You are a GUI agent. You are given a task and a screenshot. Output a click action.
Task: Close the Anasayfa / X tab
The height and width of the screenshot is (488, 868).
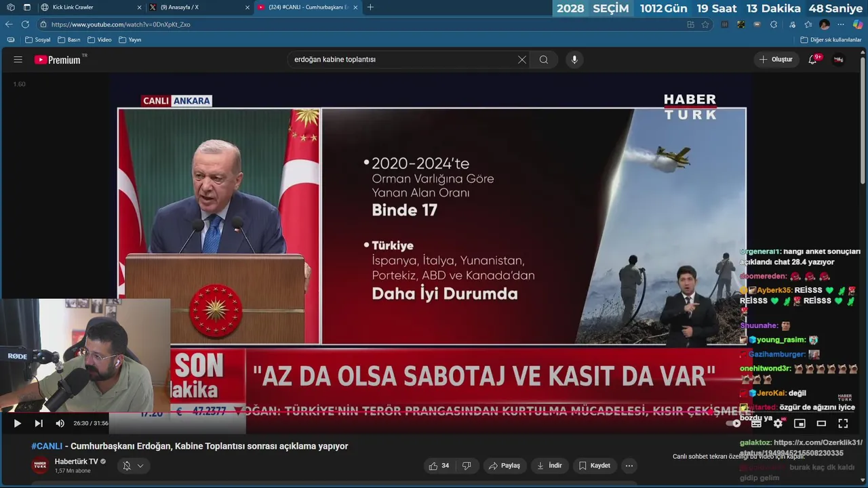pyautogui.click(x=247, y=7)
